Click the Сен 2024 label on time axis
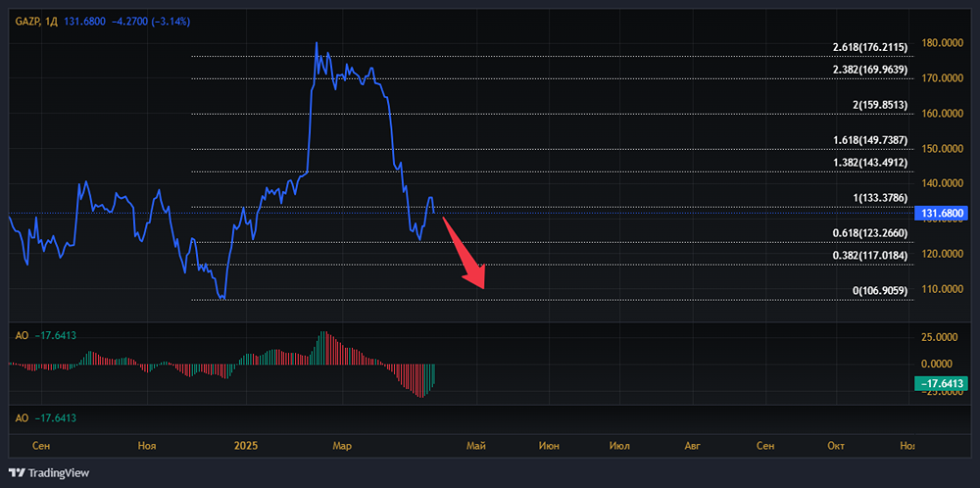 click(x=40, y=446)
